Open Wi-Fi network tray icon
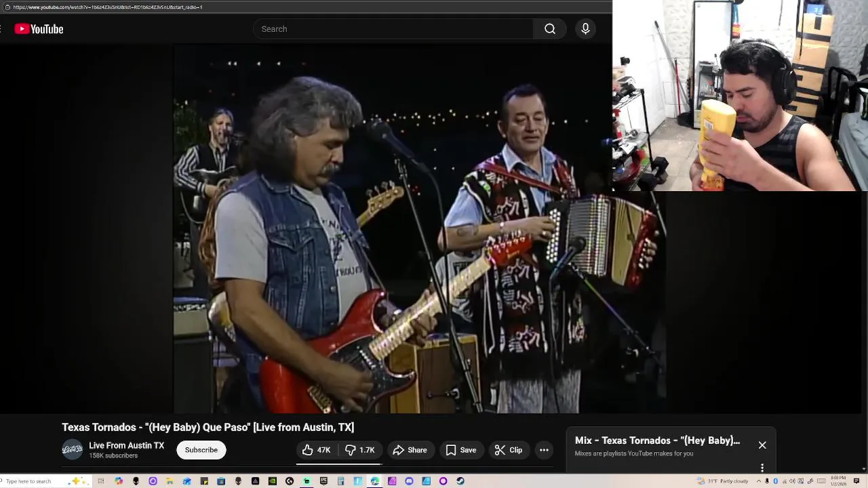Screen dimensions: 868x488 (x=785, y=481)
